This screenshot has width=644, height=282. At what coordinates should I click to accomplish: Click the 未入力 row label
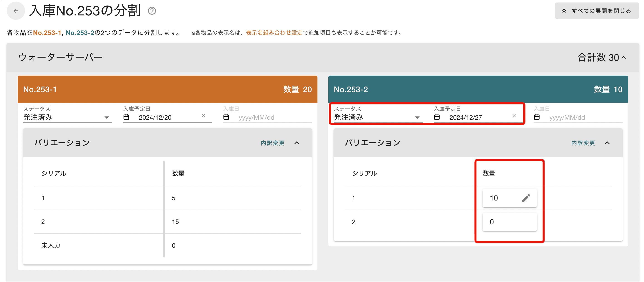pos(51,245)
